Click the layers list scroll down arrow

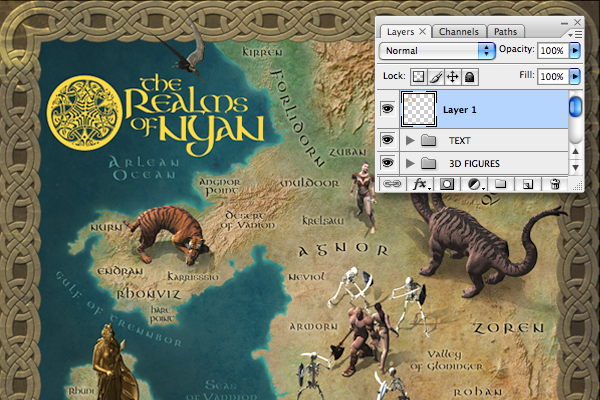pyautogui.click(x=575, y=167)
